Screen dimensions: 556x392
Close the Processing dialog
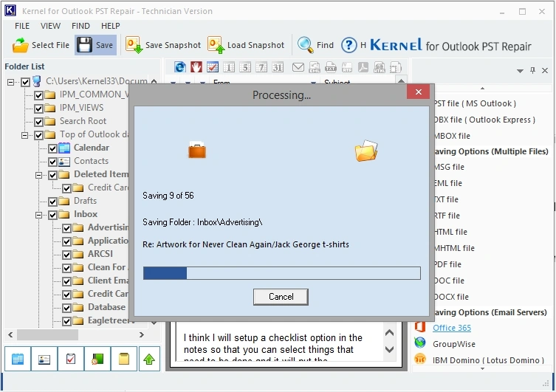(x=419, y=92)
